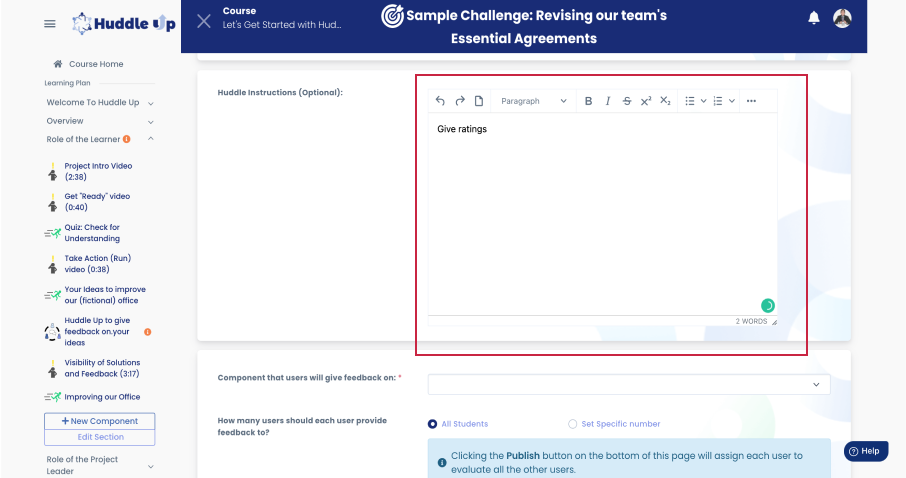Click the orange badge beside Huddle Up feedback

pos(148,332)
